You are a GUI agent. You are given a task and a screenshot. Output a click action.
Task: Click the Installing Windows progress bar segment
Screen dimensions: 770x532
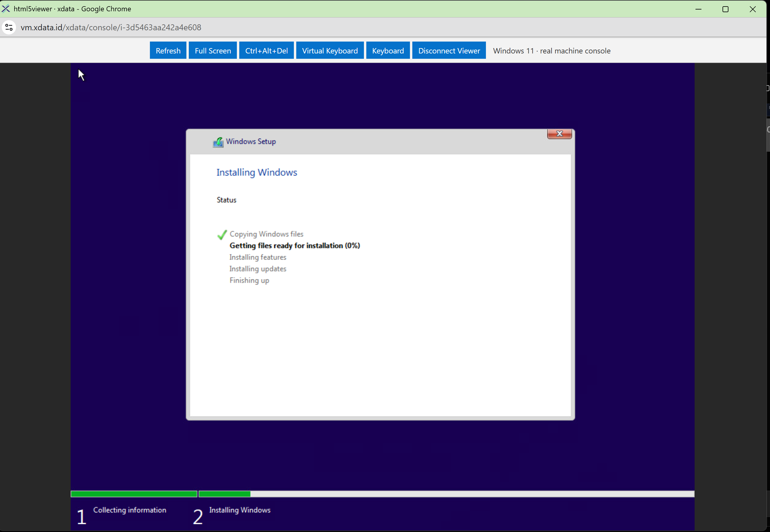446,494
